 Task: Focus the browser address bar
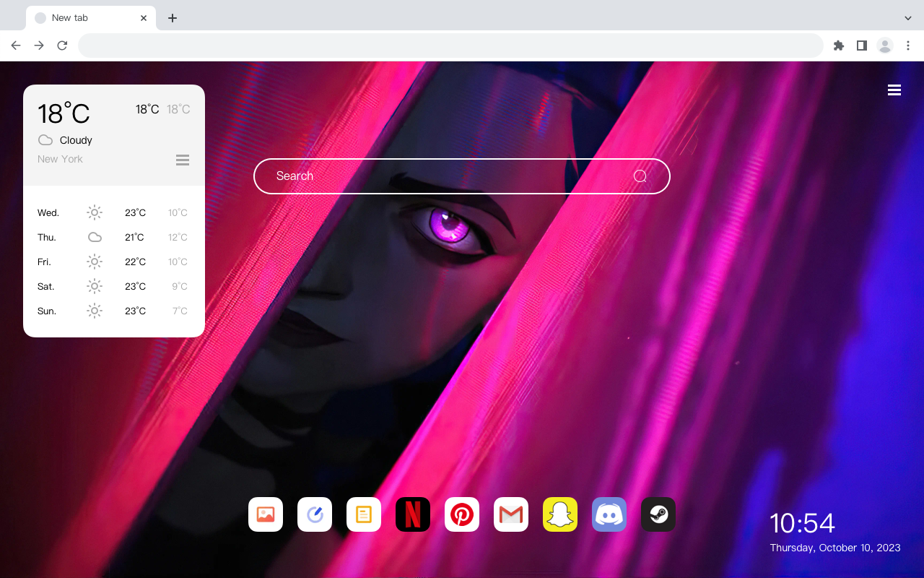pyautogui.click(x=450, y=46)
